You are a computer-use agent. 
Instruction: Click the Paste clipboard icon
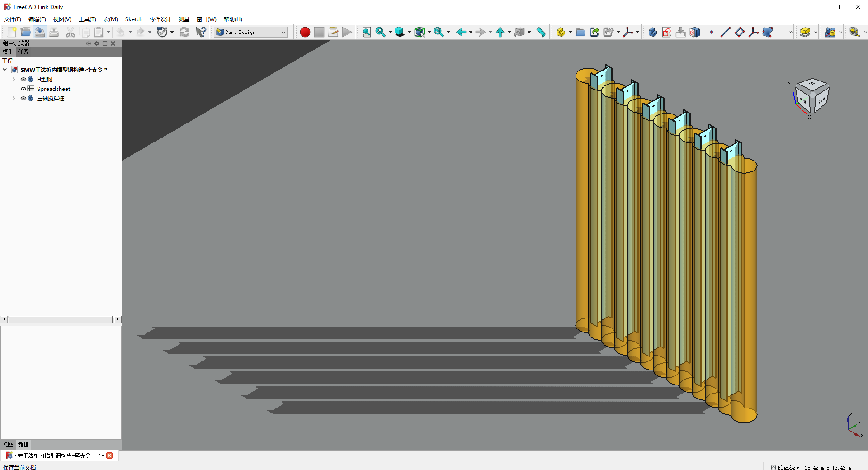coord(99,32)
